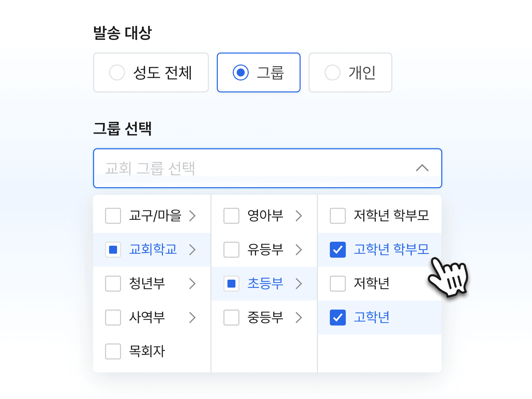This screenshot has height=399, width=532.
Task: Check the 중등부 checkbox
Action: tap(231, 318)
